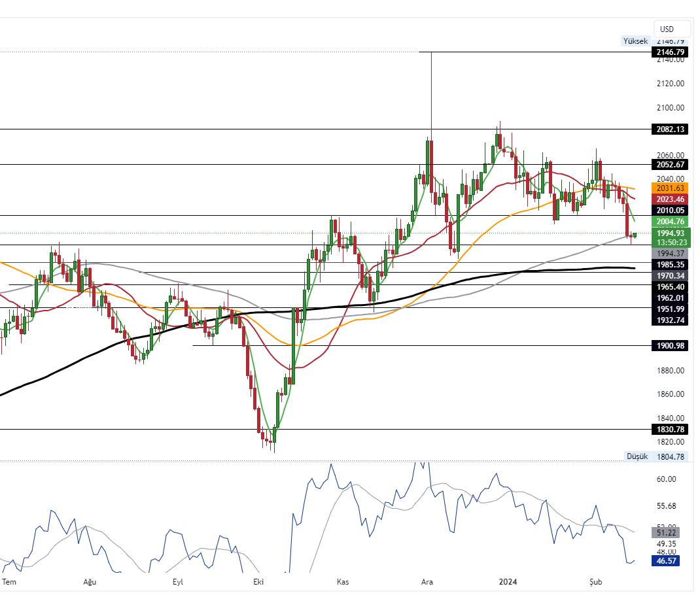Click the green 1994.93 current price label
Image resolution: width=700 pixels, height=614 pixels.
670,233
